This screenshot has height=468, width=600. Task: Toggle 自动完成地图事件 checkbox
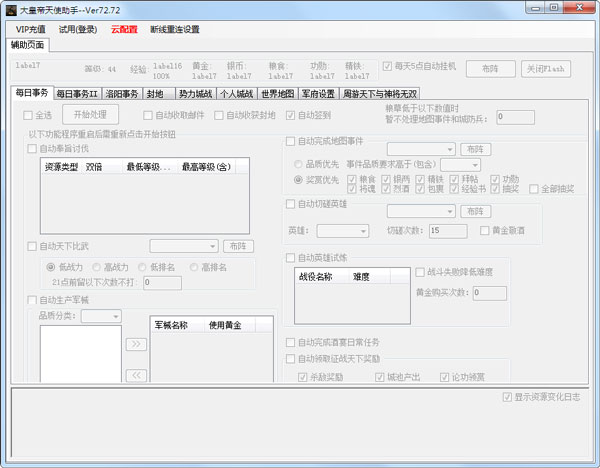[291, 141]
